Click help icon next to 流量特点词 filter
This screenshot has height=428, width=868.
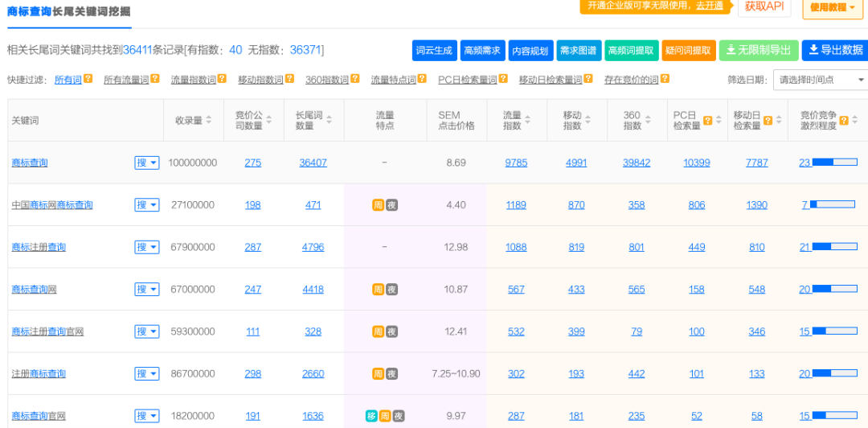[x=422, y=80]
